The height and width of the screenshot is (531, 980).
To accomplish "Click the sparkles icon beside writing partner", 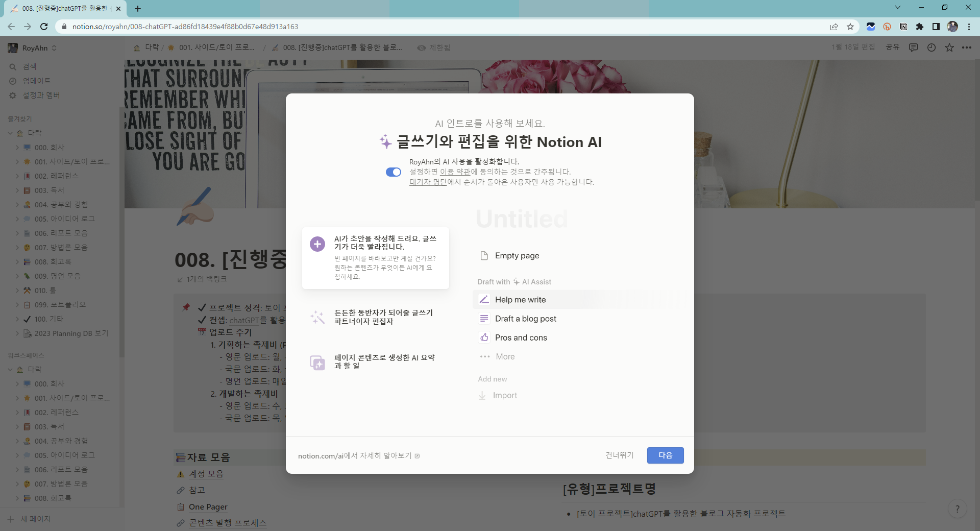I will 317,317.
